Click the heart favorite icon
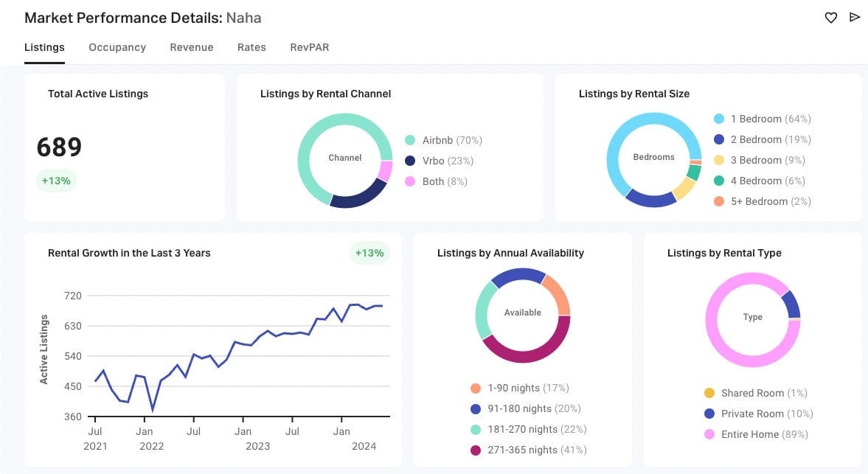This screenshot has height=474, width=868. [x=831, y=18]
